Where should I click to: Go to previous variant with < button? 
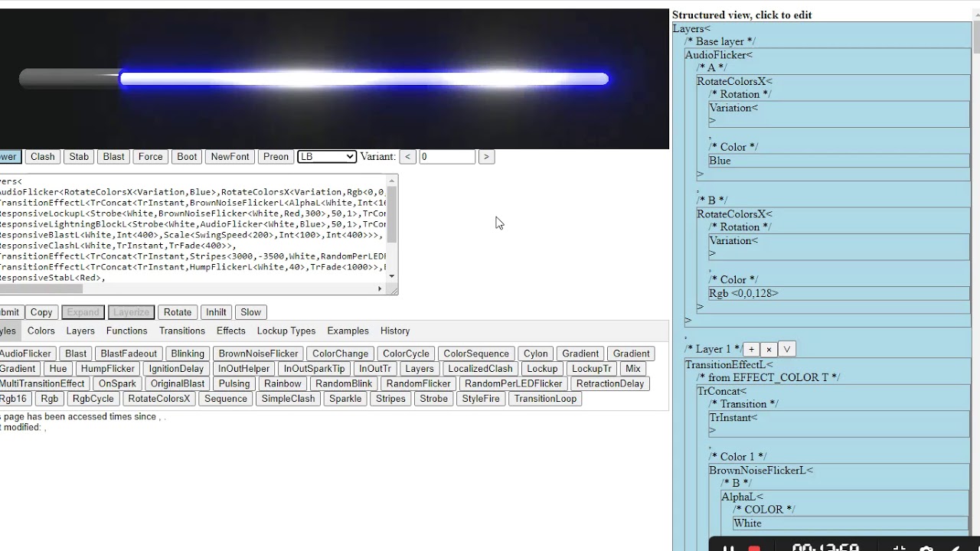tap(407, 157)
